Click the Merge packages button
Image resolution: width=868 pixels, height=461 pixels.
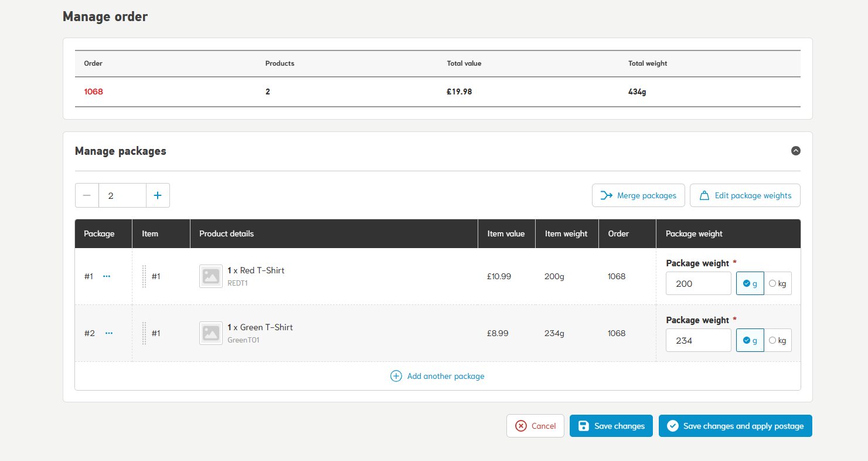tap(638, 195)
